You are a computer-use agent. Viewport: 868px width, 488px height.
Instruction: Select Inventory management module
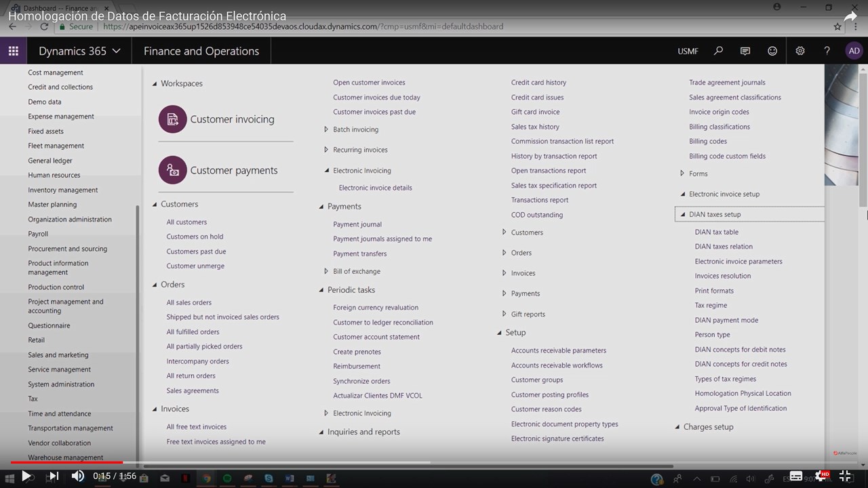click(63, 190)
